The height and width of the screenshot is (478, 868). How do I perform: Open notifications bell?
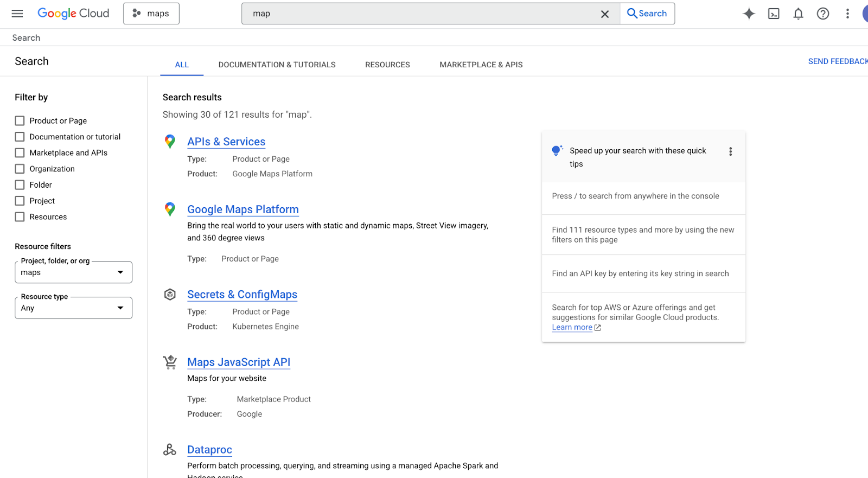coord(799,14)
